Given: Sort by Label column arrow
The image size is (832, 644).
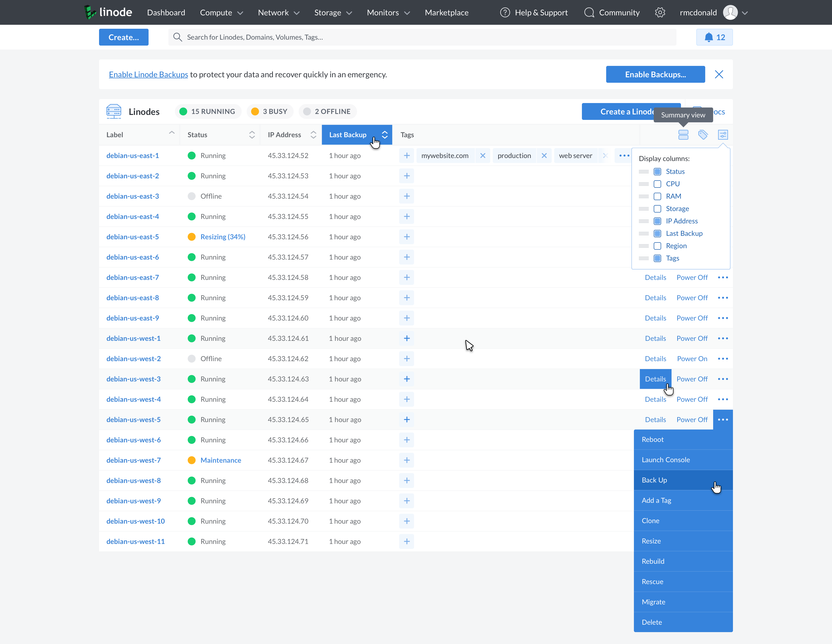Looking at the screenshot, I should [171, 133].
